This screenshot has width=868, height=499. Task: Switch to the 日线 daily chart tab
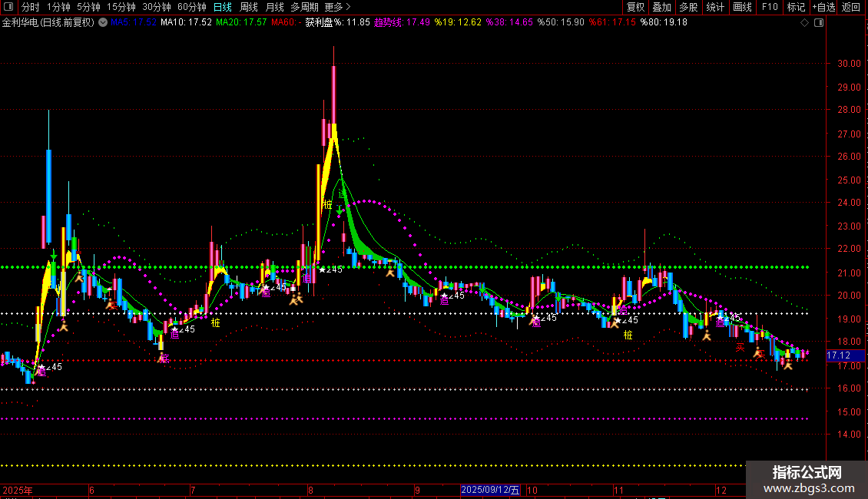click(222, 7)
